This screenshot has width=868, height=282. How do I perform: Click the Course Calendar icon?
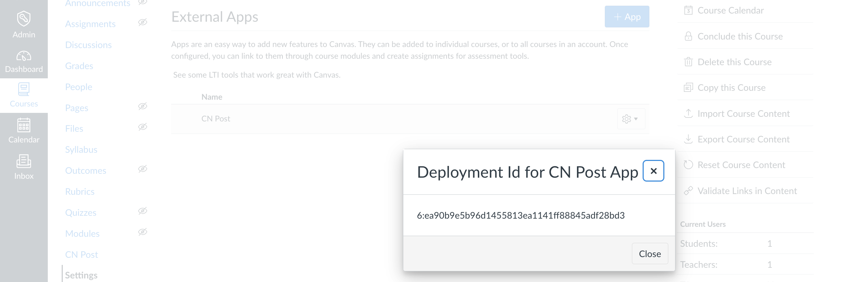click(688, 10)
